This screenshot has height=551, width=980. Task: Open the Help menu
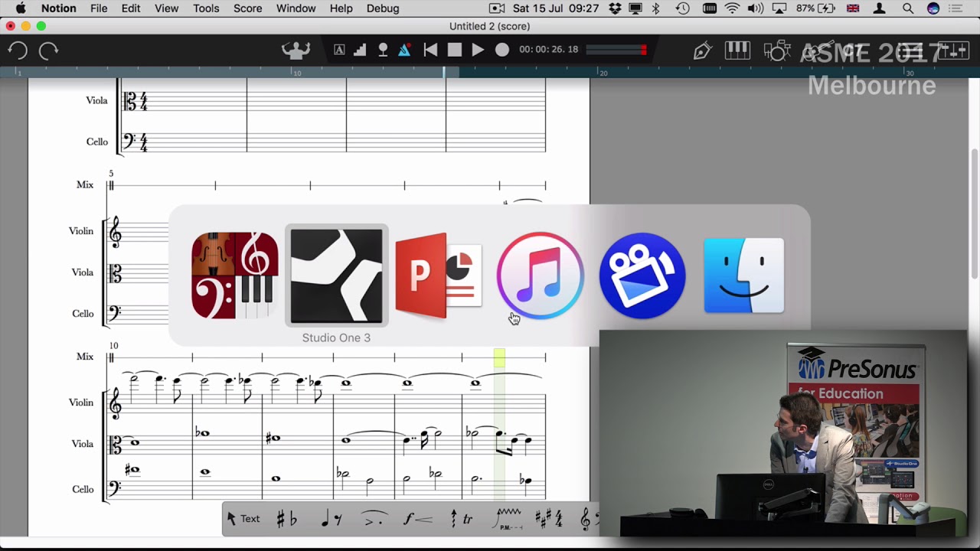(341, 8)
